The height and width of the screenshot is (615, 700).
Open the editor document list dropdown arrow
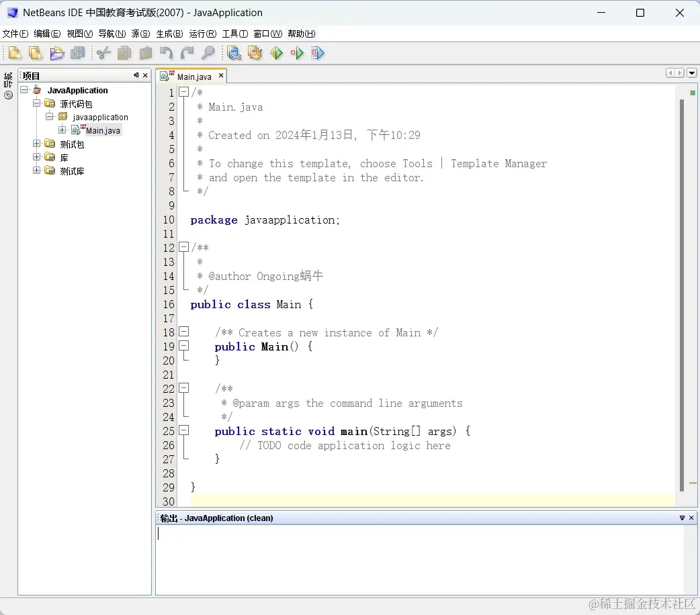pyautogui.click(x=692, y=73)
